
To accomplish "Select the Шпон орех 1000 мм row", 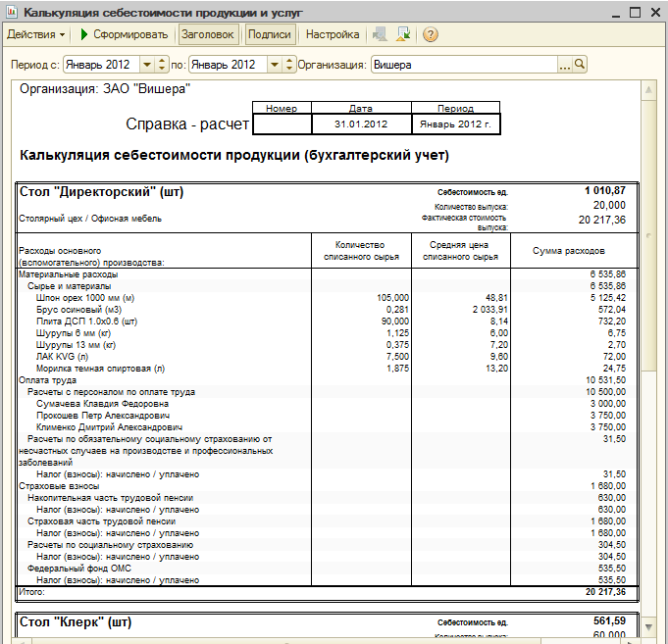I will tap(327, 298).
